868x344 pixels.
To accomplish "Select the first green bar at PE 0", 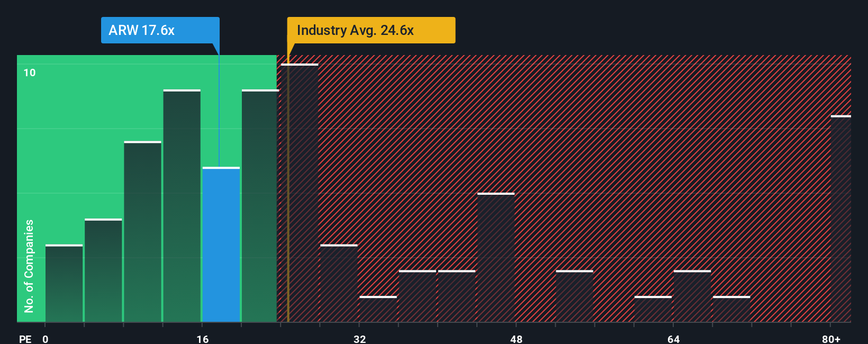I will click(x=64, y=283).
